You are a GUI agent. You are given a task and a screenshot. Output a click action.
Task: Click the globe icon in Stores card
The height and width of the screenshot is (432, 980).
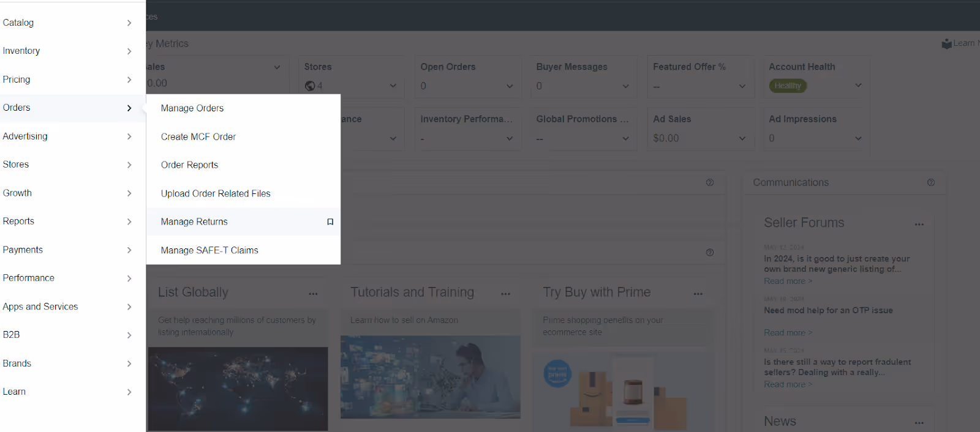pyautogui.click(x=310, y=86)
